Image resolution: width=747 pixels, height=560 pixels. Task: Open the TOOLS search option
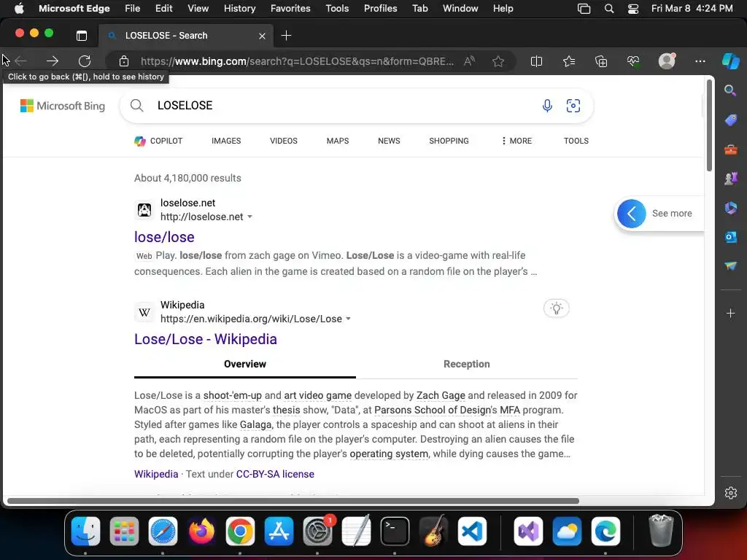click(576, 141)
